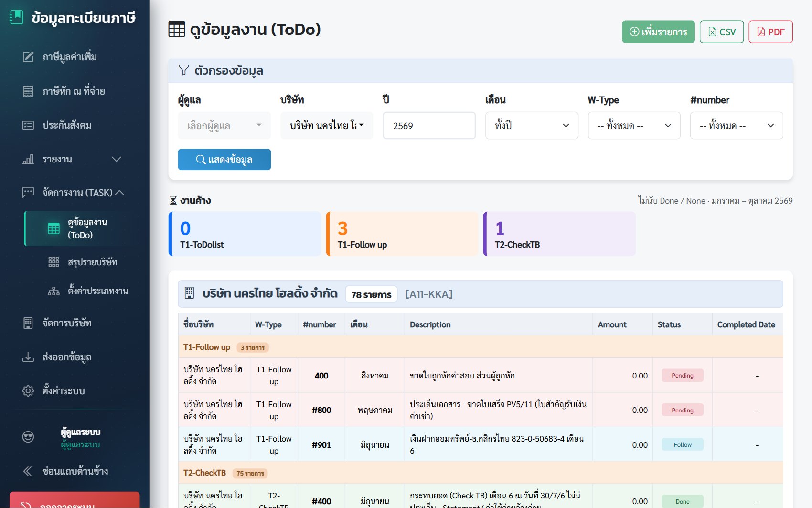The height and width of the screenshot is (508, 812).
Task: Click the เพิ่มรายการ add button
Action: coord(658,32)
